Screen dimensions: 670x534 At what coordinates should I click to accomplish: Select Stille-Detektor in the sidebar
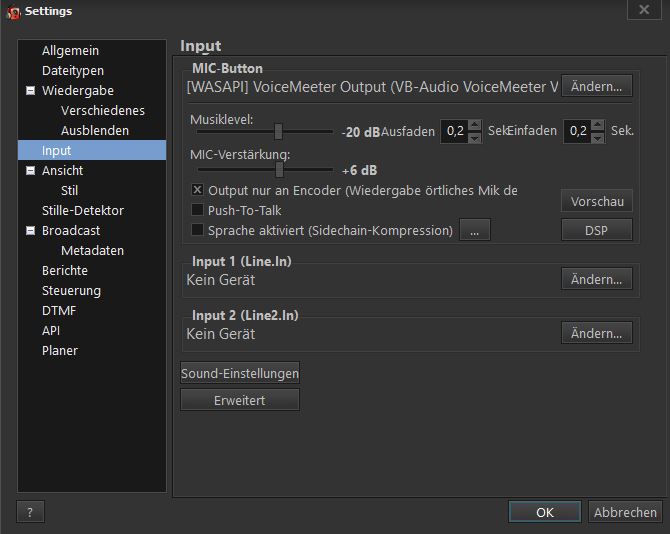pyautogui.click(x=82, y=210)
